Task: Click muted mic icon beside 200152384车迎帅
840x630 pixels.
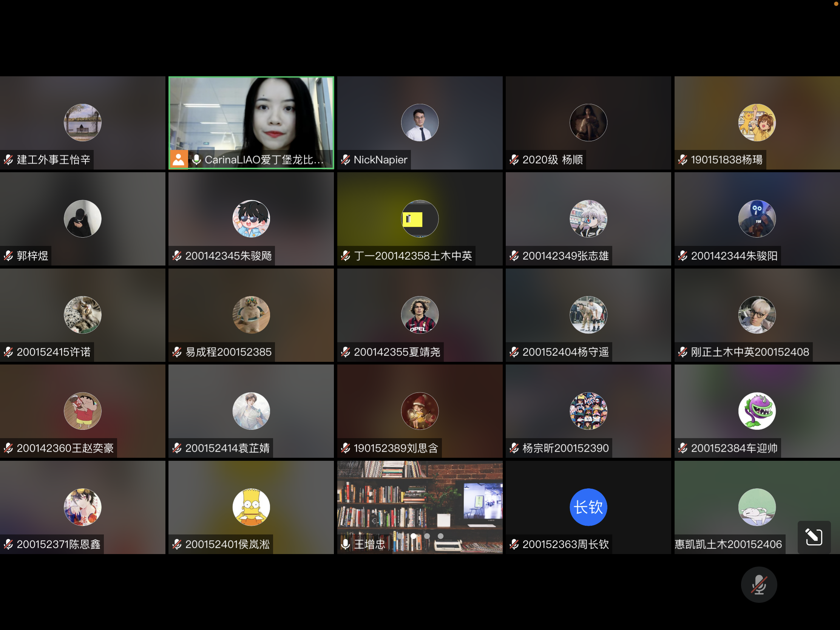Action: [x=683, y=448]
